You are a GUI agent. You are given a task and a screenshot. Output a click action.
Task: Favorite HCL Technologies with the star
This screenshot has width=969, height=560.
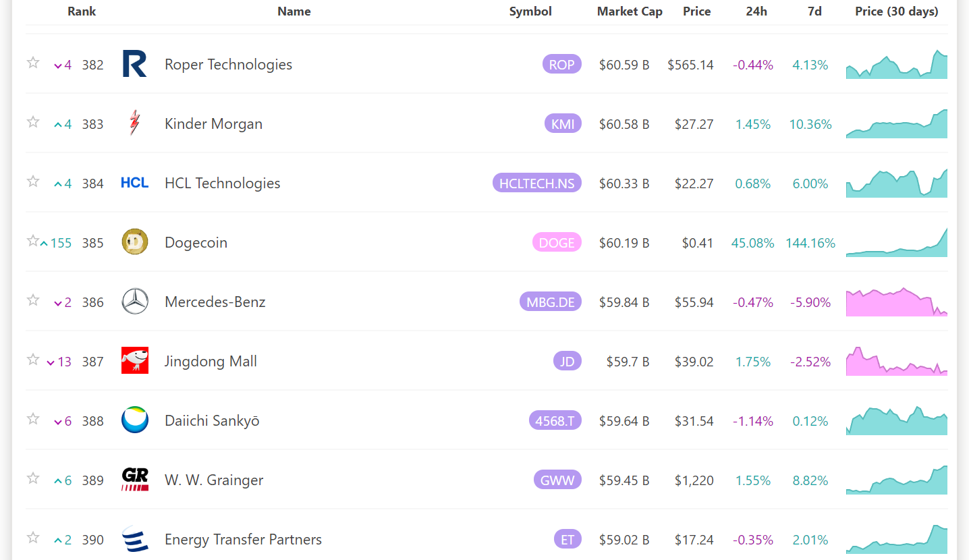point(33,181)
